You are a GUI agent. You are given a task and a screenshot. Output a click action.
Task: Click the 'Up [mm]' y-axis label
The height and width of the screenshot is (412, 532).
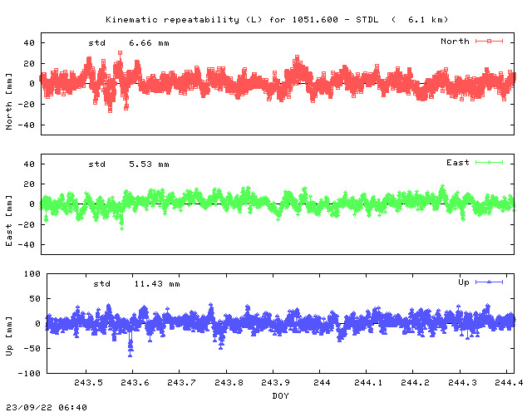9,336
